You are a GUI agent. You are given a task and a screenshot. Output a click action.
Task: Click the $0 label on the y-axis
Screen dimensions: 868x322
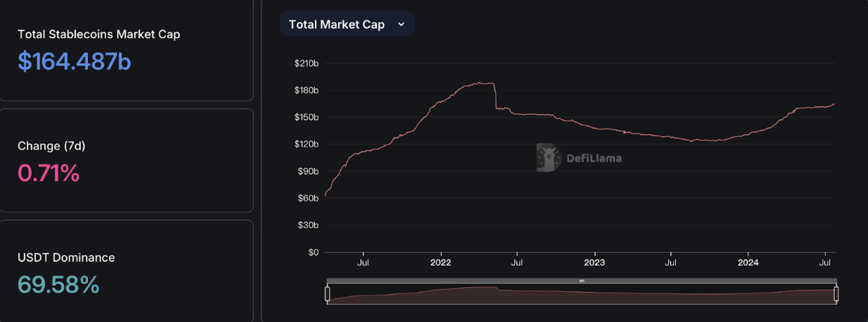(312, 252)
